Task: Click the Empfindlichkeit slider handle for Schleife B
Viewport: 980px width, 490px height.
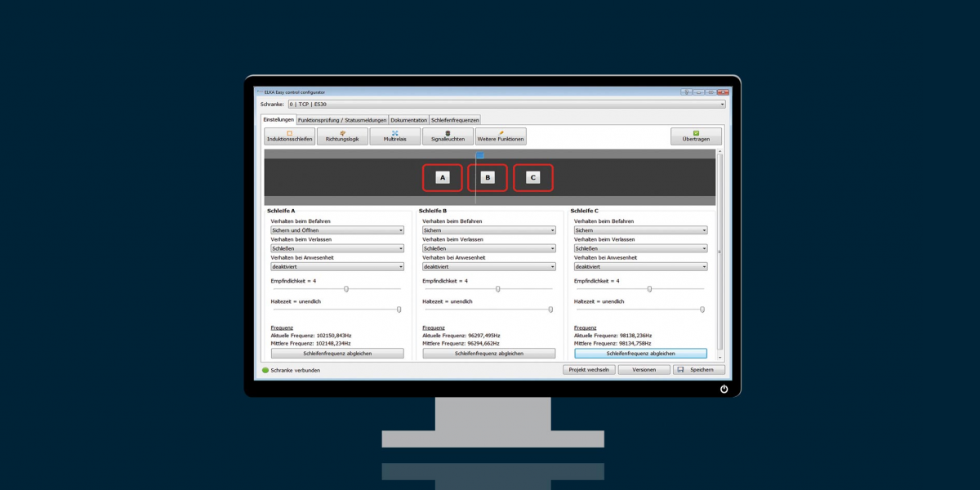Action: (x=498, y=289)
